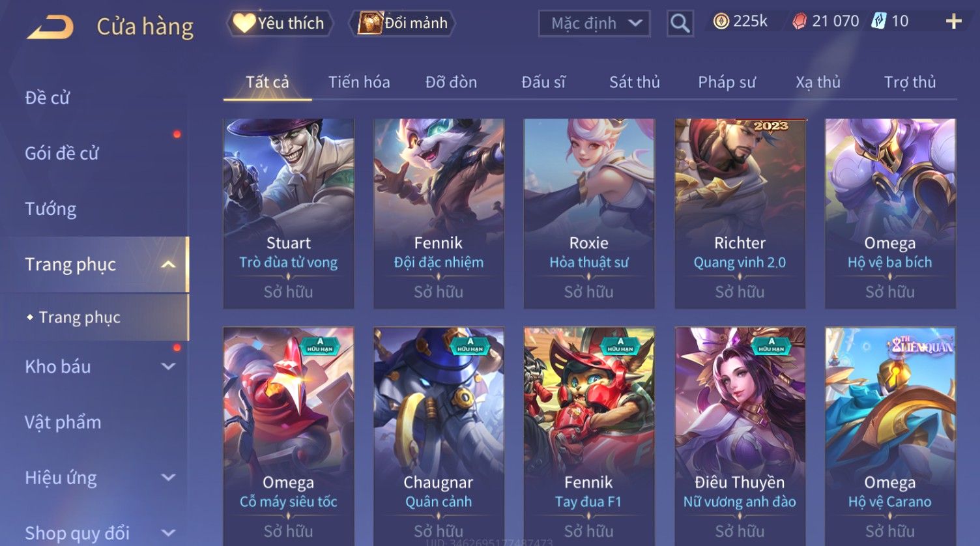Switch to the Sát thủ tab
The image size is (980, 546).
click(634, 82)
